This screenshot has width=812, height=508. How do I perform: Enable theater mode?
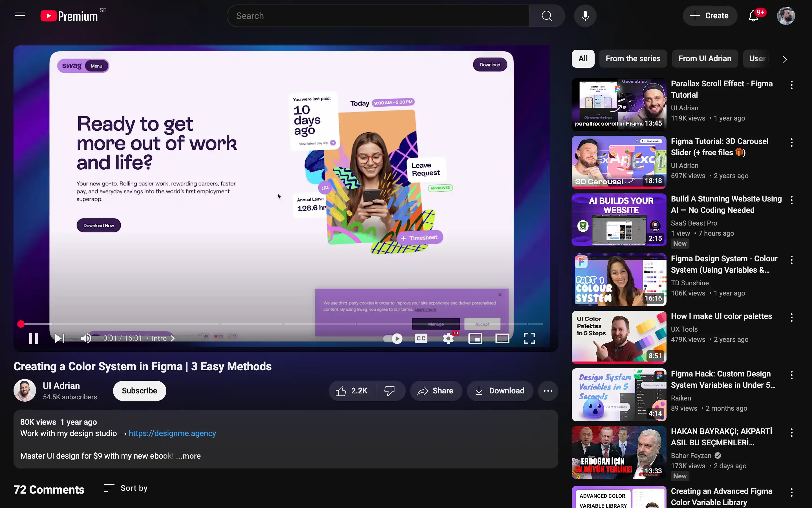click(502, 338)
